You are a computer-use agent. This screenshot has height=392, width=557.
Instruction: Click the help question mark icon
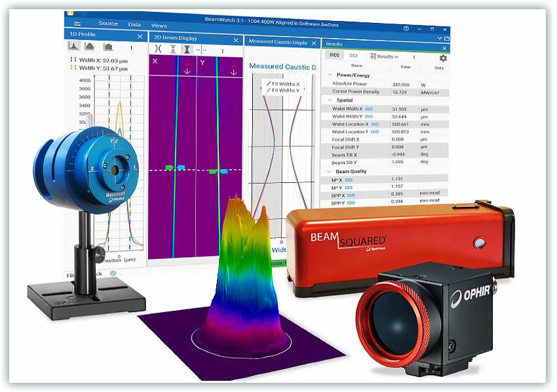pyautogui.click(x=406, y=29)
